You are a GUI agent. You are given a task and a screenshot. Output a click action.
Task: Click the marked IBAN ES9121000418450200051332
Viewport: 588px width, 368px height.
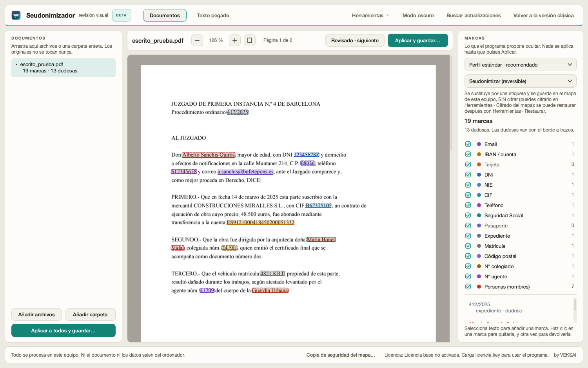(x=261, y=222)
